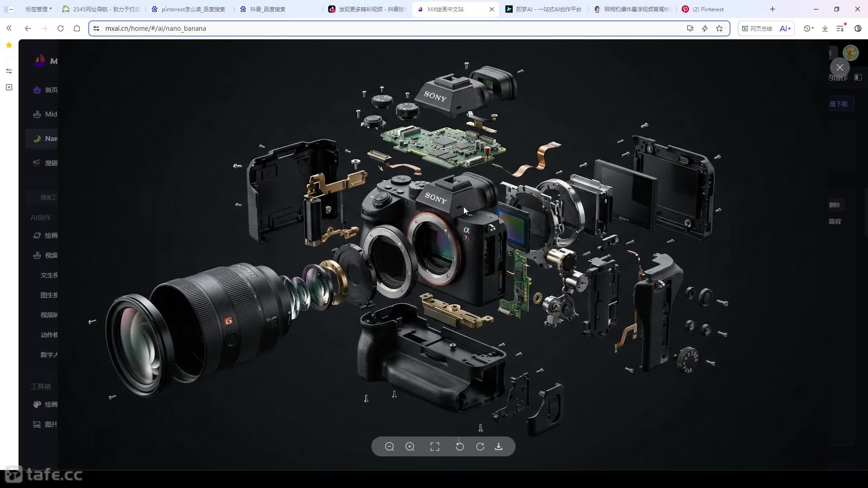This screenshot has width=868, height=488.
Task: Open the 漫剧 menu item
Action: (45, 163)
